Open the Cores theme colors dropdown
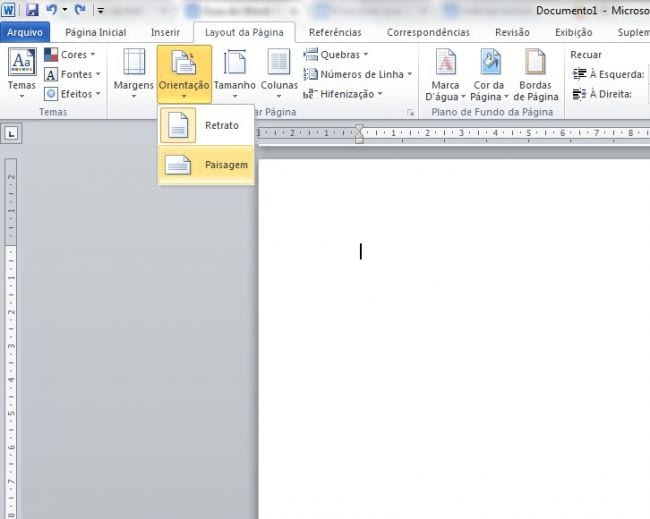This screenshot has height=519, width=650. pyautogui.click(x=70, y=54)
